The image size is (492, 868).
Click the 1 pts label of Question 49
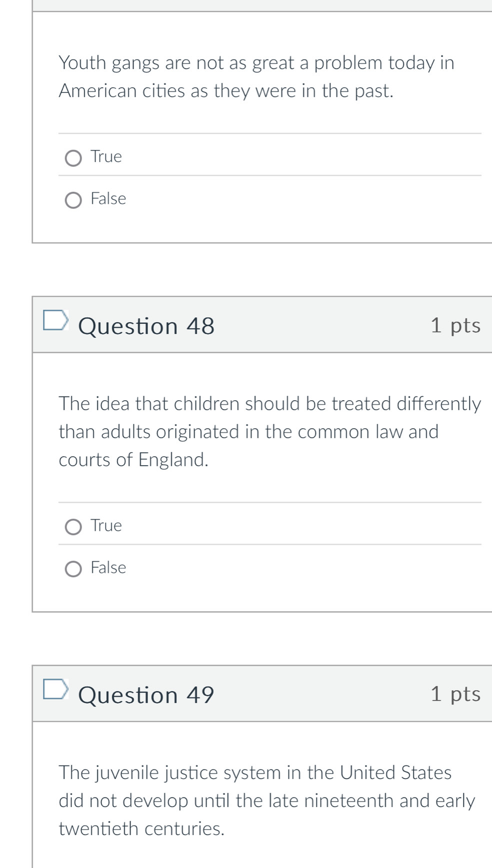pyautogui.click(x=455, y=694)
